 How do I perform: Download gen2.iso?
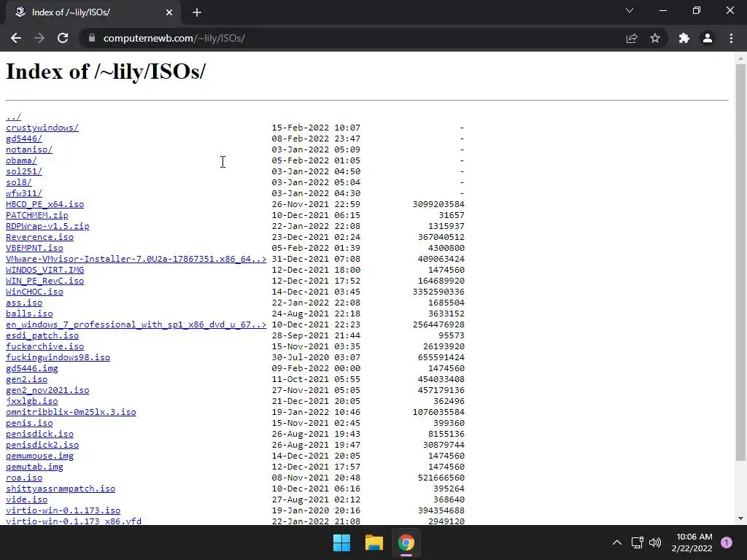[26, 379]
